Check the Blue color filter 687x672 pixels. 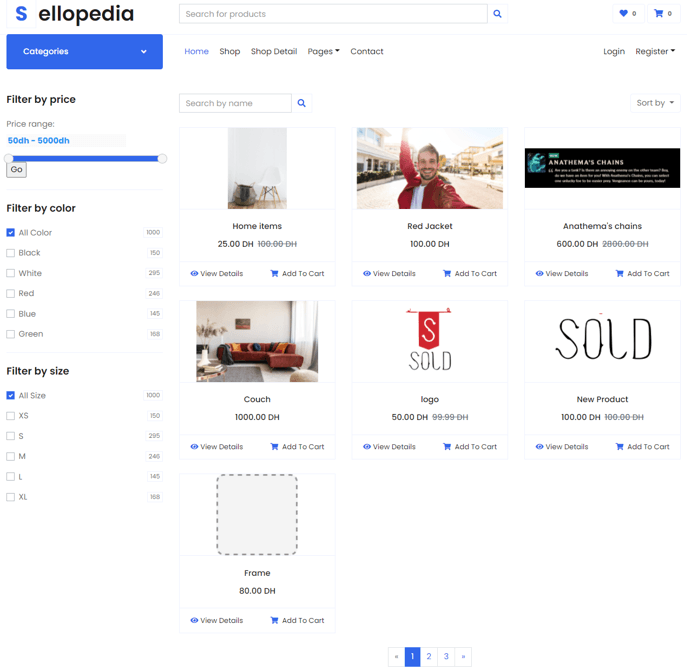click(x=11, y=314)
